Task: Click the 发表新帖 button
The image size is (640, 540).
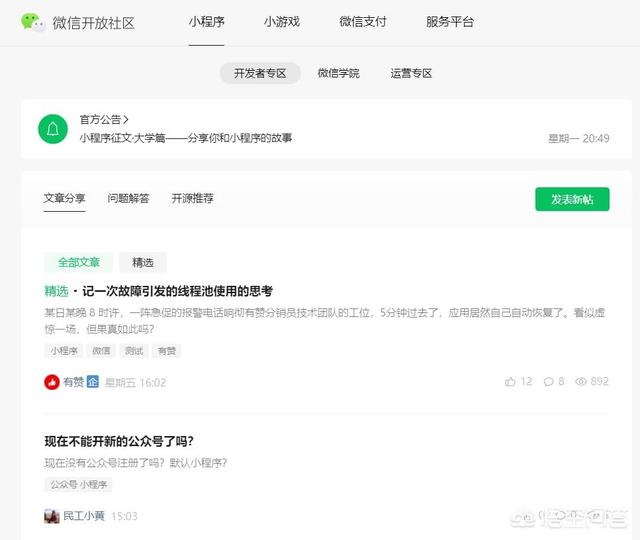Action: [x=572, y=199]
